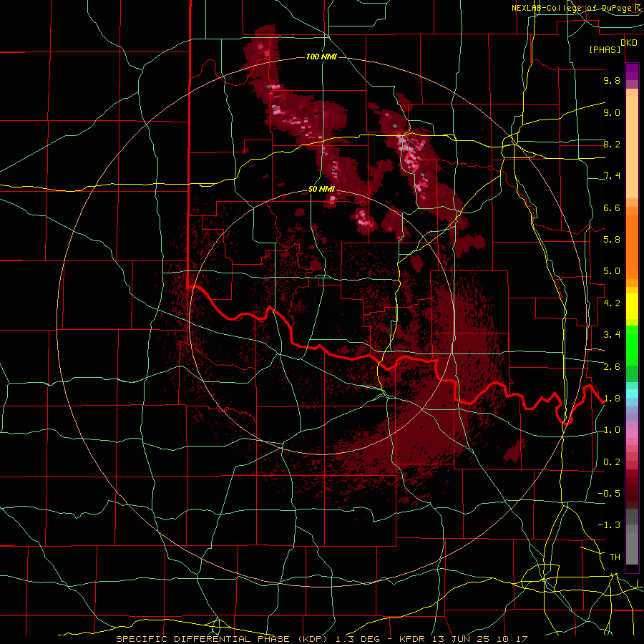The image size is (644, 644).
Task: Pick the bright green band of the color bar
Action: click(632, 346)
